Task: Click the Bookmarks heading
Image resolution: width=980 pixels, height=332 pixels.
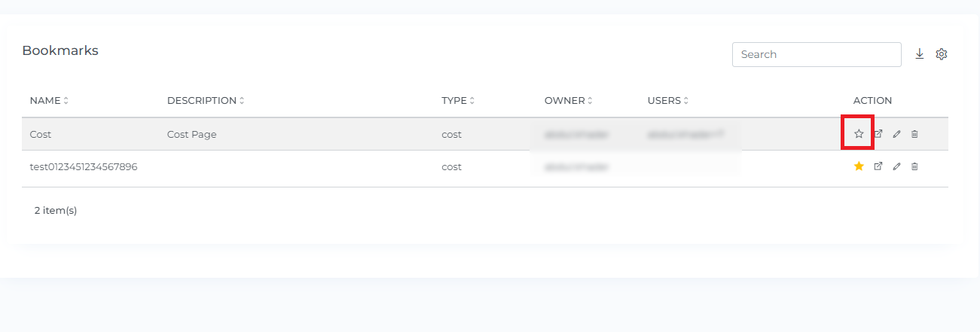Action: coord(60,51)
